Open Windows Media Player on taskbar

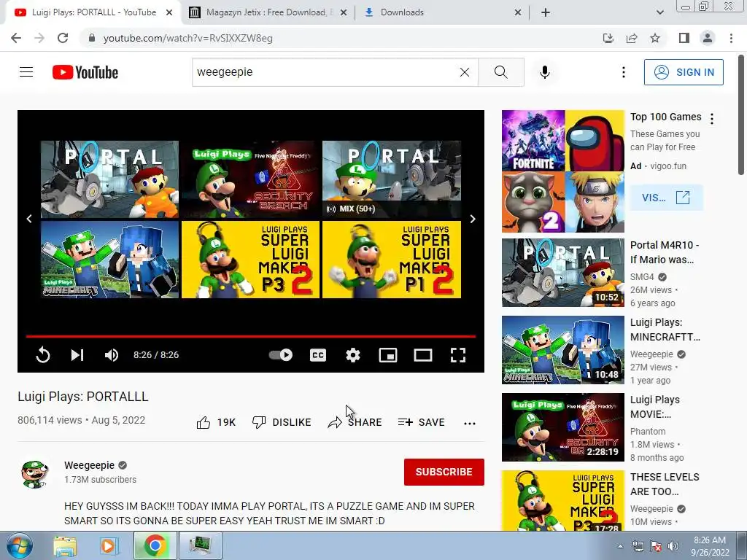[x=108, y=546]
